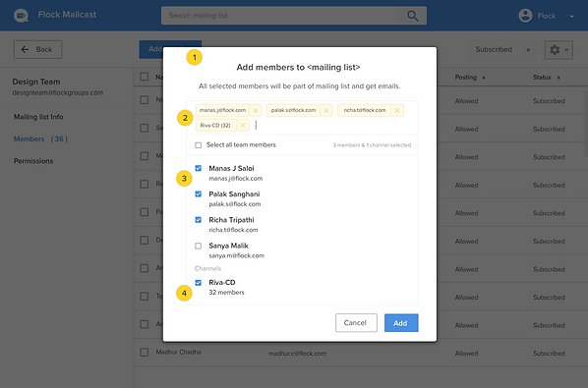Click designteam@flockgroups.com address
Image resolution: width=588 pixels, height=388 pixels.
57,92
